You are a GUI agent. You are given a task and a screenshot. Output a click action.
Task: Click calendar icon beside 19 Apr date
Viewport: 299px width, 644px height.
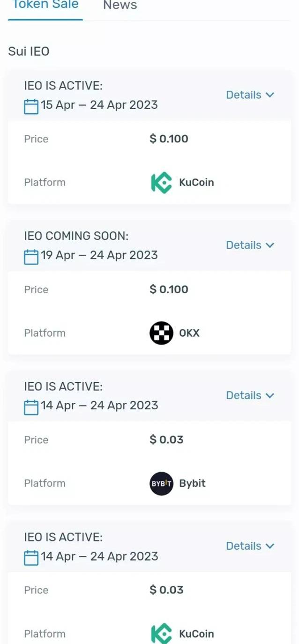[31, 256]
